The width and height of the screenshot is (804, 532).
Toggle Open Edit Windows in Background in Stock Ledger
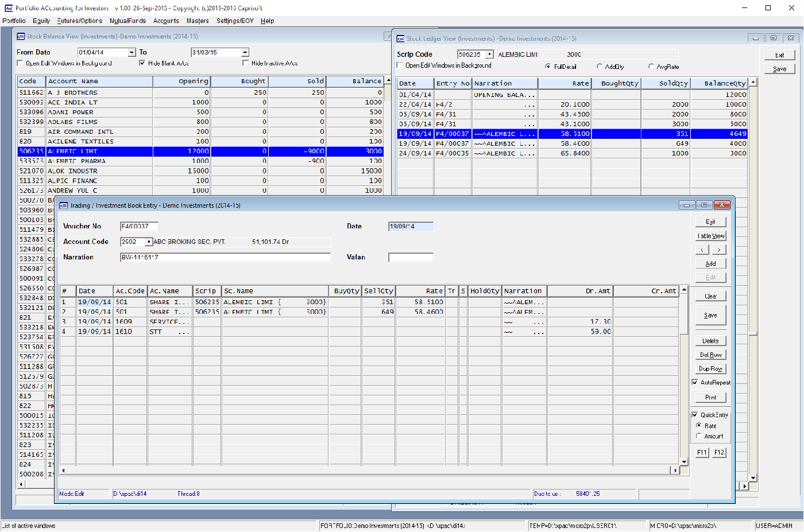(400, 65)
